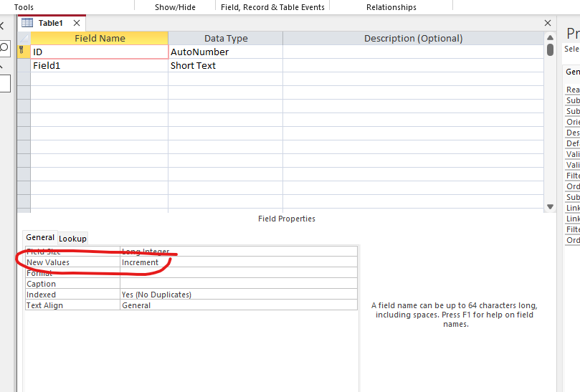Click the search magnifier icon in navigation pane
Image resolution: width=580 pixels, height=392 pixels.
coord(4,48)
